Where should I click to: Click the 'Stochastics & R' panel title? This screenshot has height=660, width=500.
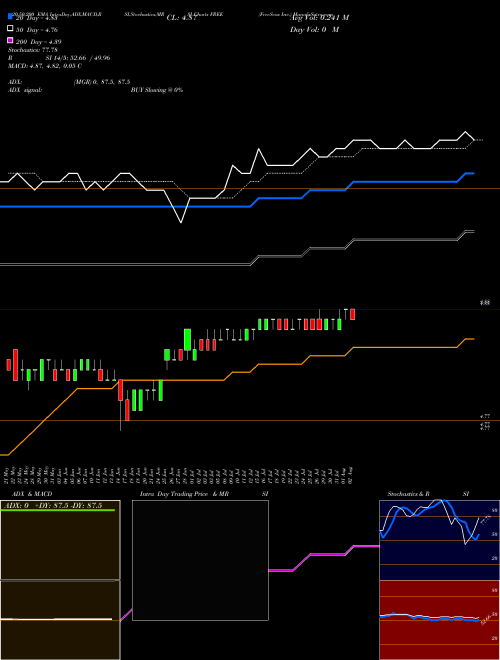pos(408,494)
